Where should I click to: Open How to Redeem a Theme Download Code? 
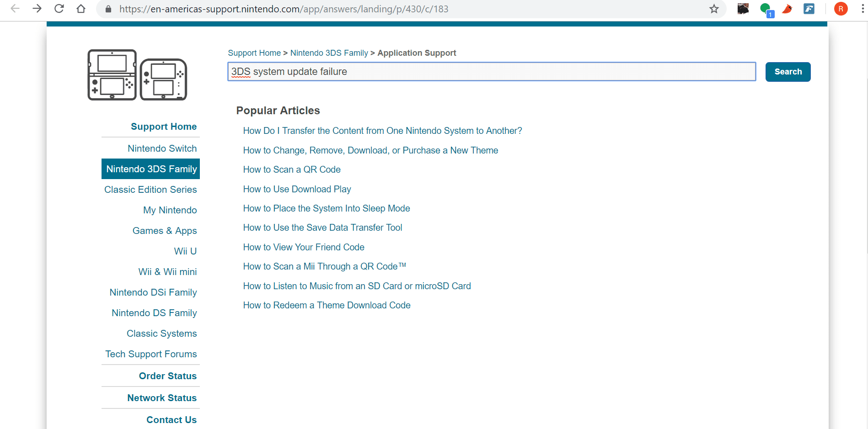coord(327,305)
